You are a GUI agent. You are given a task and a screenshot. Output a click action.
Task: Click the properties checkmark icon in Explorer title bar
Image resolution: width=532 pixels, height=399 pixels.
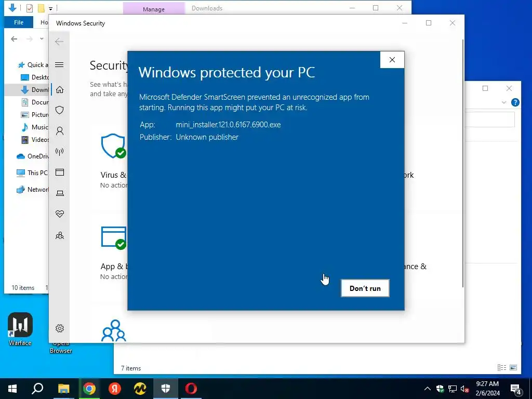(30, 8)
